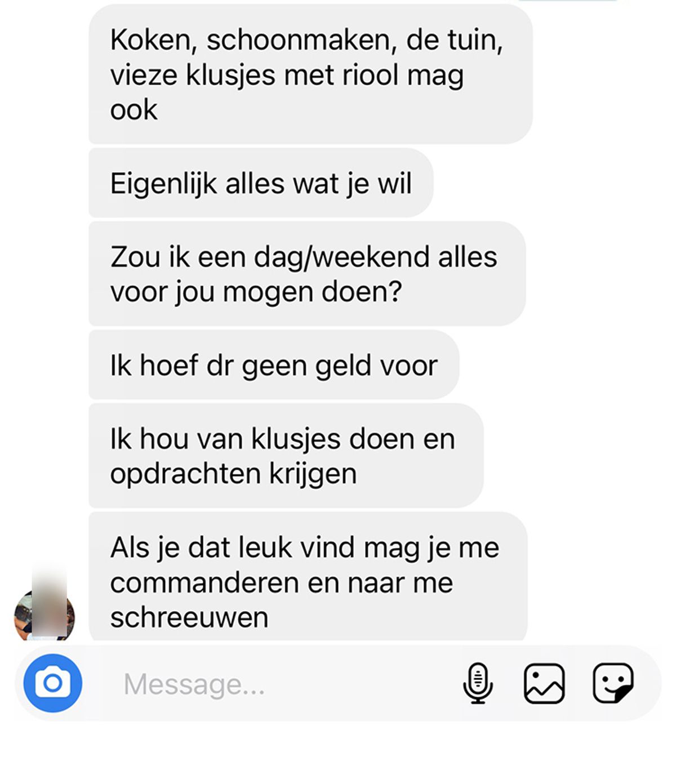Select the 'Ik hou van klusjes doen' message
Image resolution: width=676 pixels, height=784 pixels.
[286, 456]
